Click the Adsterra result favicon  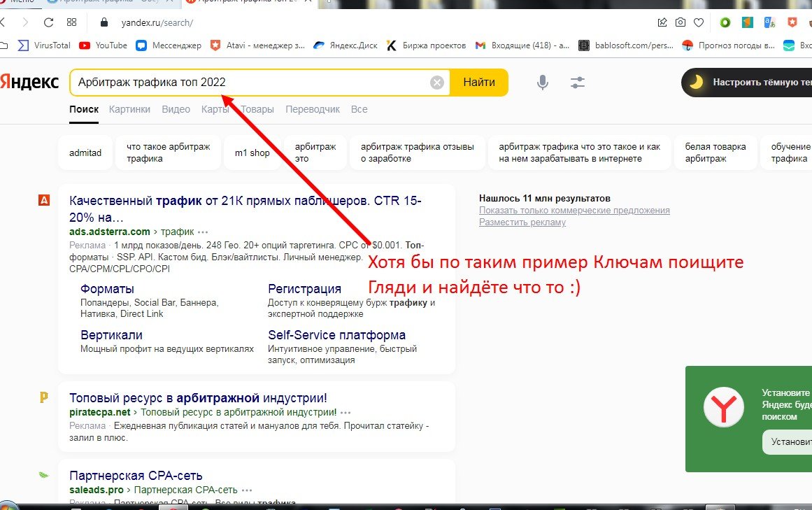point(44,200)
